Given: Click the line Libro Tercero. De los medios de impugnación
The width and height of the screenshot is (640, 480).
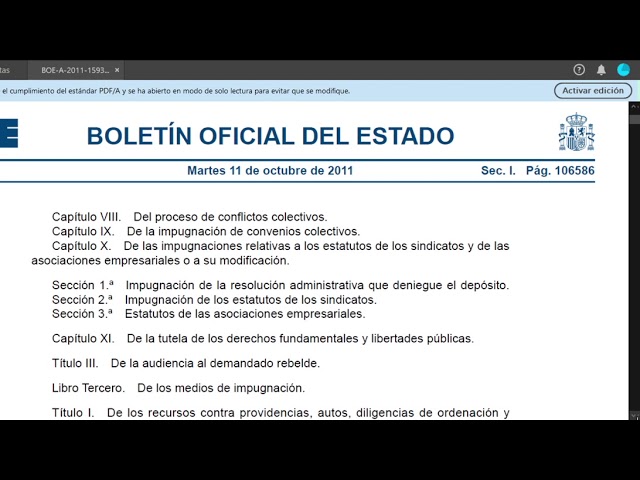Looking at the screenshot, I should [178, 388].
